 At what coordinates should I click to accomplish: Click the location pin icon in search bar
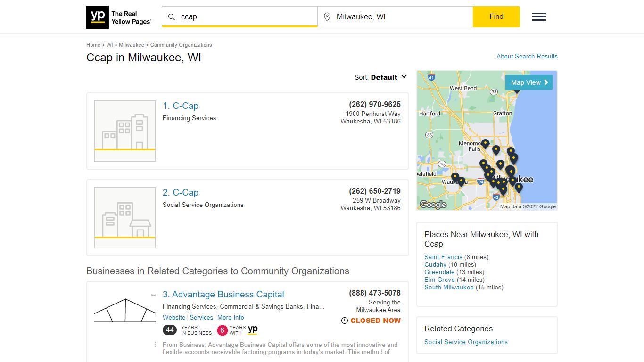coord(327,17)
